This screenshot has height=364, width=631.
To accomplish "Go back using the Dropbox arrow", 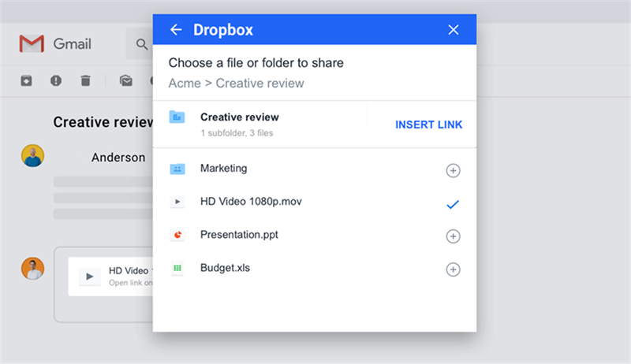I will pos(176,30).
